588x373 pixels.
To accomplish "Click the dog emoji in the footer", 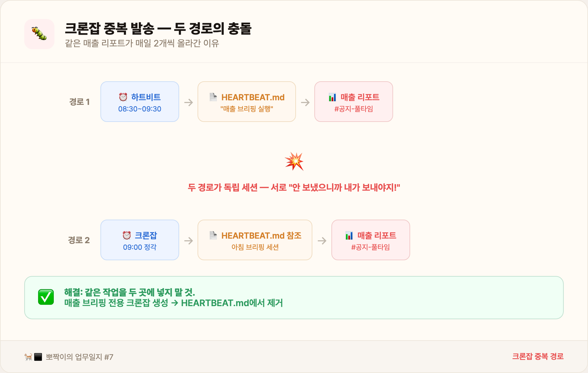I will tap(28, 357).
